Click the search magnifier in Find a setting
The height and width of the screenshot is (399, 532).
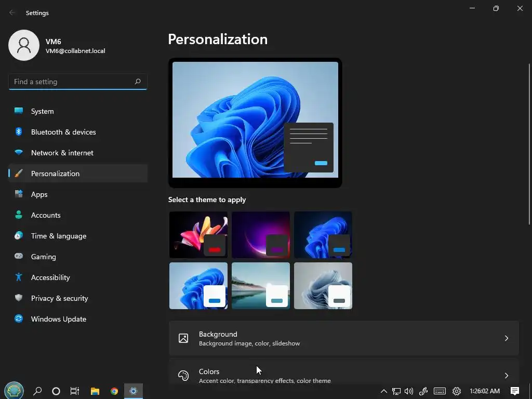tap(137, 82)
